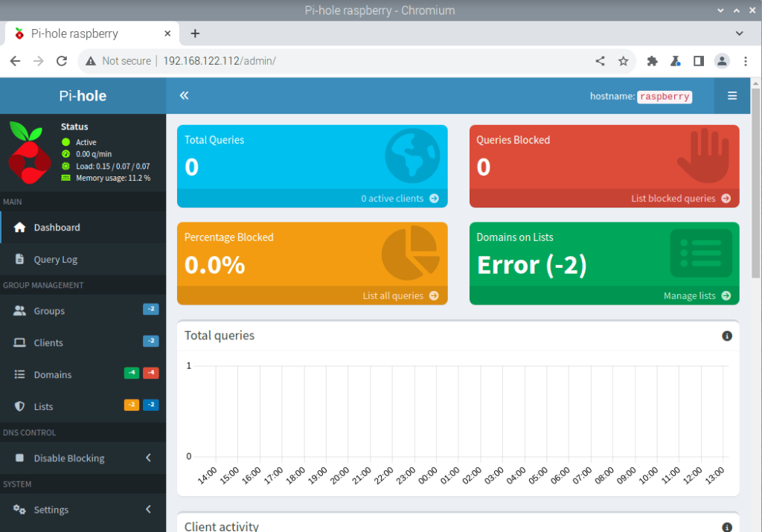Open the Clients management page
This screenshot has width=762, height=532.
pos(83,342)
